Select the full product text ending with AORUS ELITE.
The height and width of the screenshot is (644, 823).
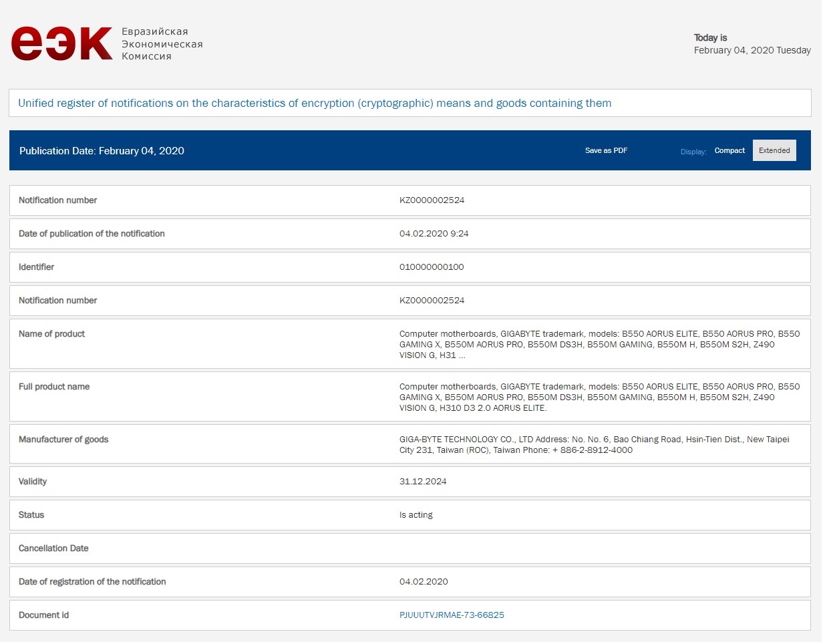tap(599, 397)
